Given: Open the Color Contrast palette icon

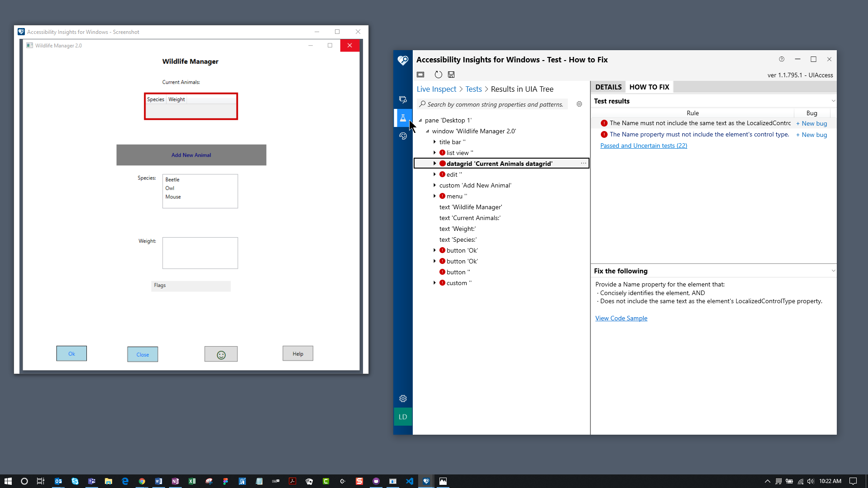Looking at the screenshot, I should coord(403,136).
